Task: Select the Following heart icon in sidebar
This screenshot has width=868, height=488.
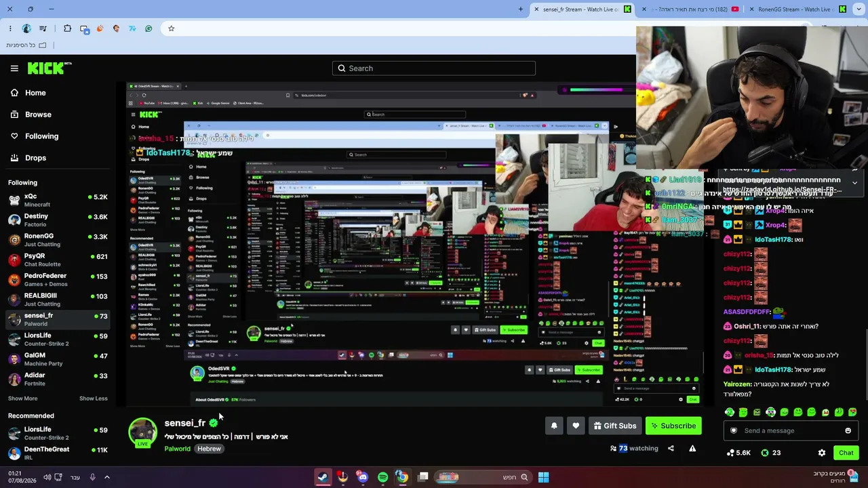Action: (14, 136)
